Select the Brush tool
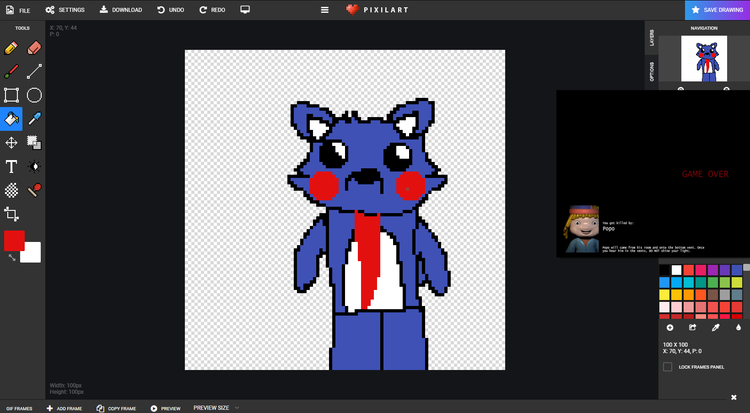This screenshot has height=413, width=750. tap(11, 71)
